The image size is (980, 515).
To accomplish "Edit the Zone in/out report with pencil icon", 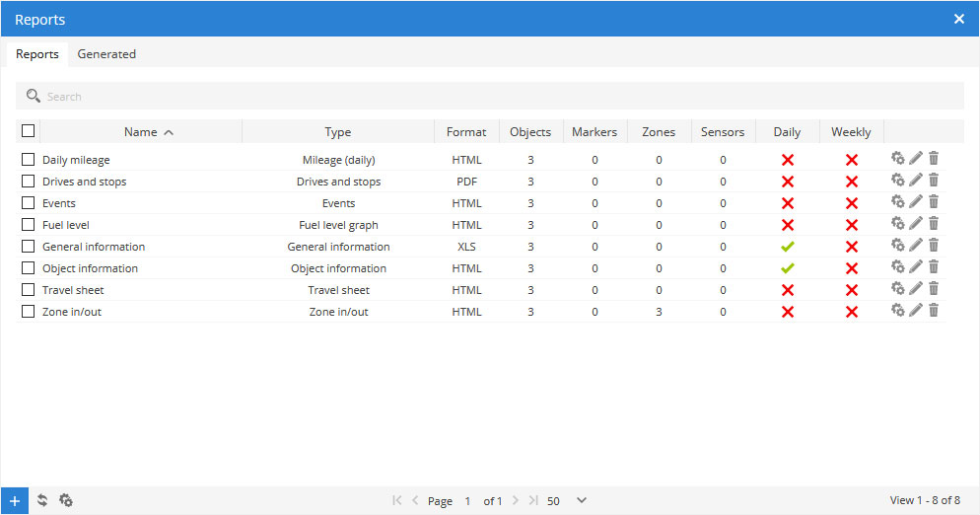I will coord(916,311).
